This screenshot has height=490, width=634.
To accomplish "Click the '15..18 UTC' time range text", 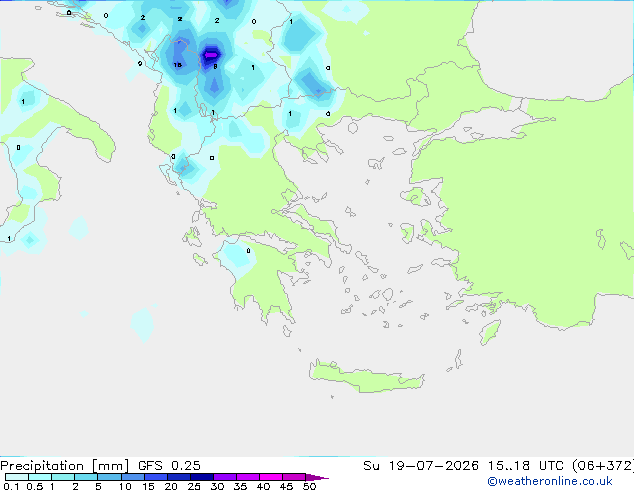I will point(525,466).
